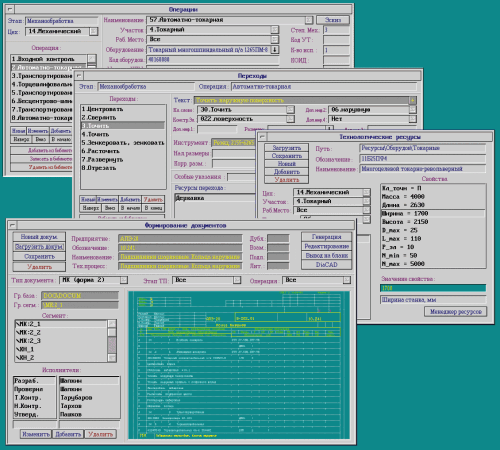Click the Вывод на бланк button
Screen dimensions: 500x450
326,256
